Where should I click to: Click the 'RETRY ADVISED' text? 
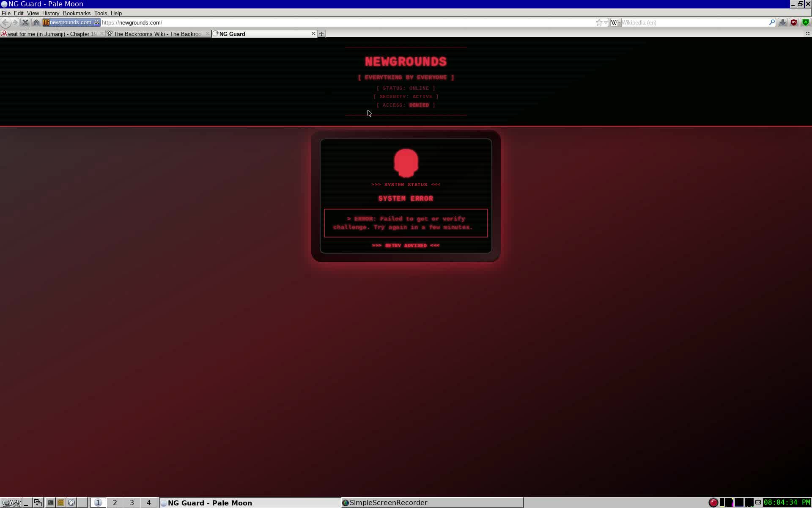click(406, 246)
